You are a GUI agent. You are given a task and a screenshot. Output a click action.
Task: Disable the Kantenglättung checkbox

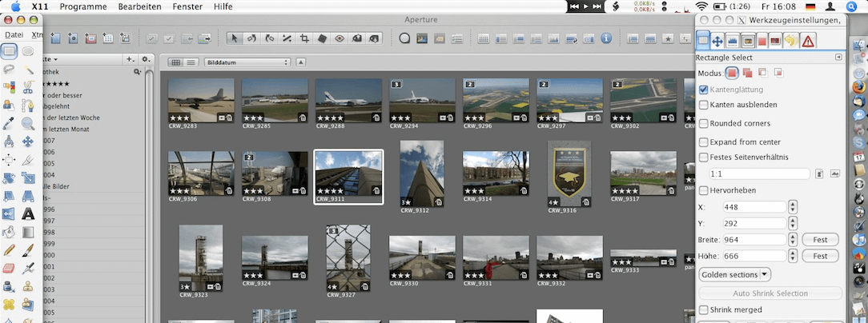(x=704, y=90)
